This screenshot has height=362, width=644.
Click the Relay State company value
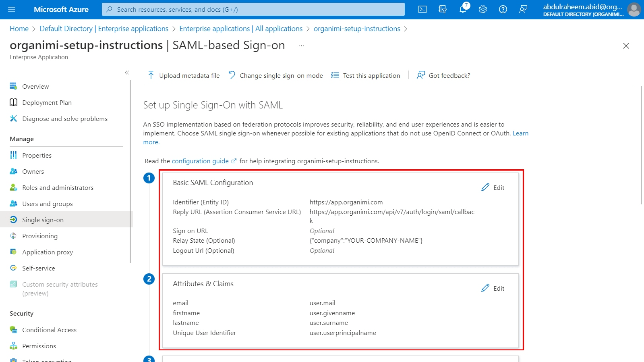[366, 240]
